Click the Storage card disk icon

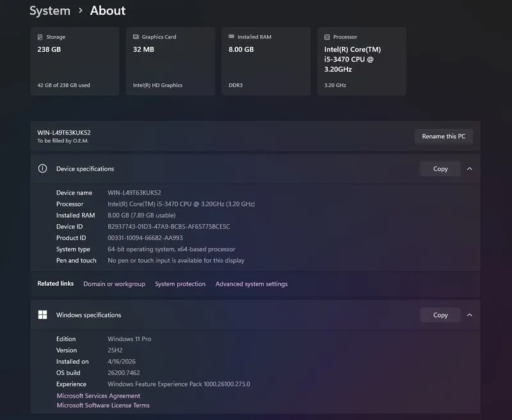point(40,37)
